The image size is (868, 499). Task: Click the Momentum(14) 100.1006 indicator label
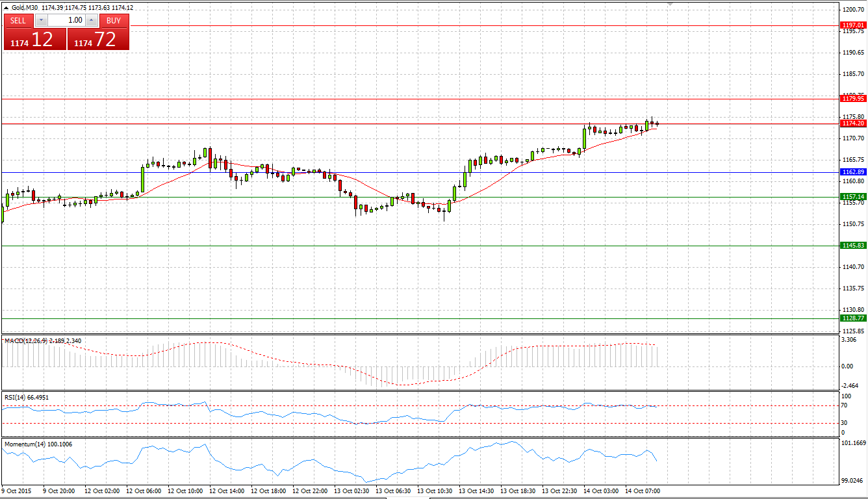[x=38, y=444]
